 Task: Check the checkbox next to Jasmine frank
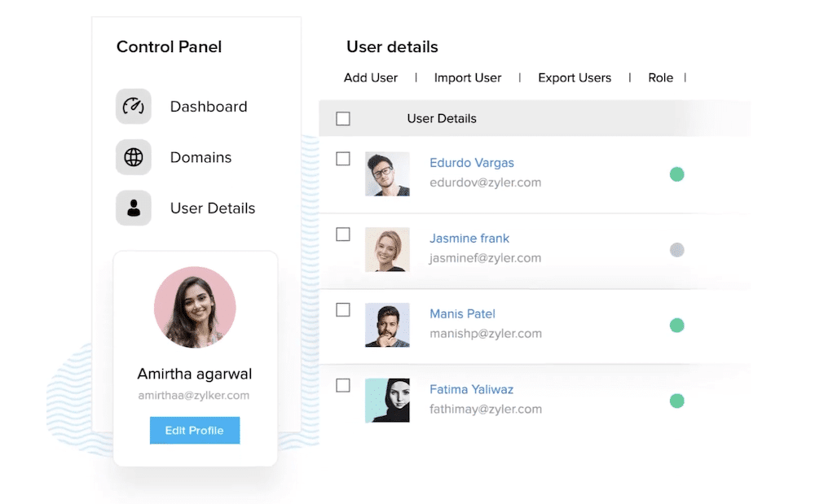pos(343,234)
